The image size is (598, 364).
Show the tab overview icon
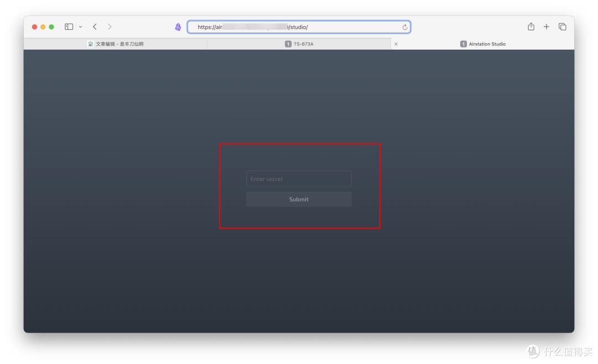562,27
